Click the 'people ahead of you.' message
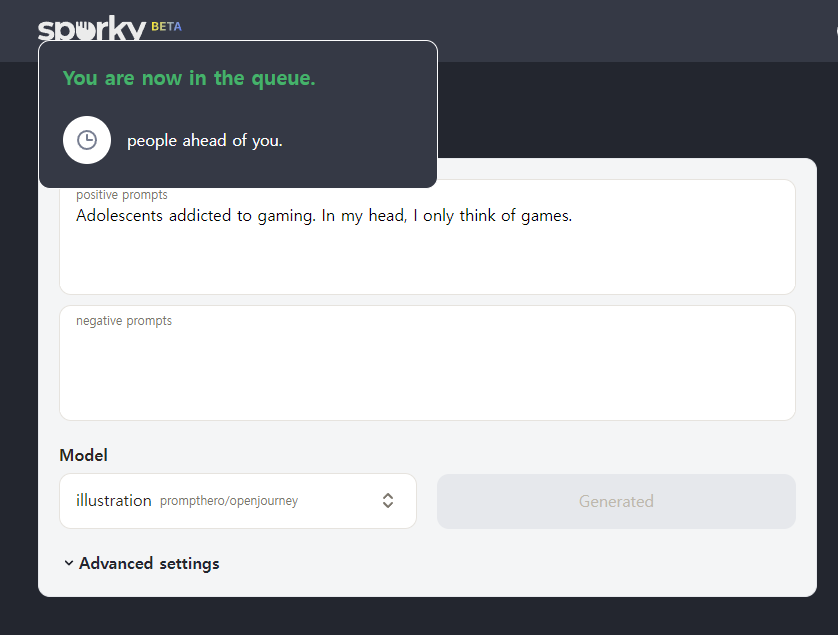This screenshot has height=635, width=838. point(205,141)
